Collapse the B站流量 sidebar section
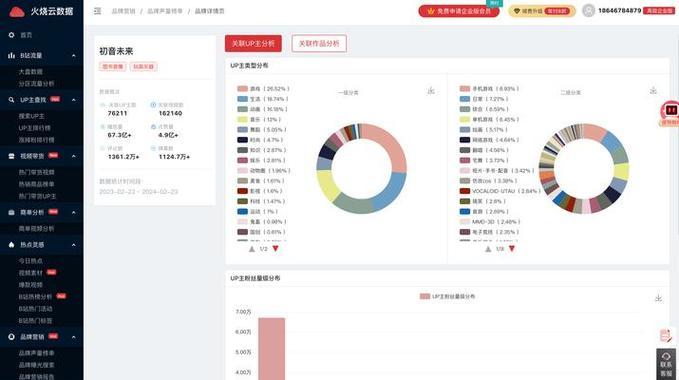679x380 pixels. [74, 56]
